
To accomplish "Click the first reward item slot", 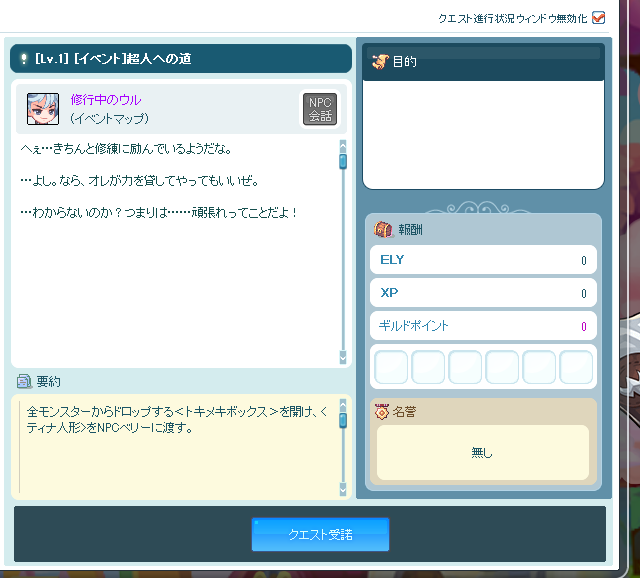I will pos(391,367).
